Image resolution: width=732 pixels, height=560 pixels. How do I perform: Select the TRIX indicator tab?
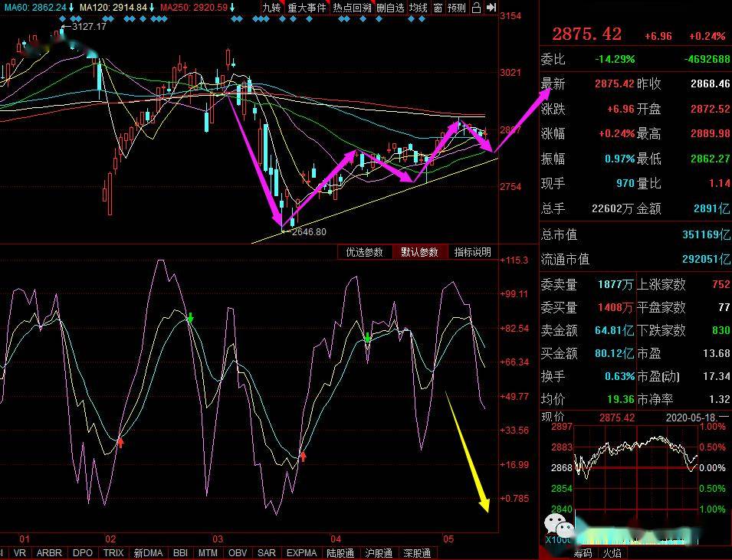click(x=113, y=553)
